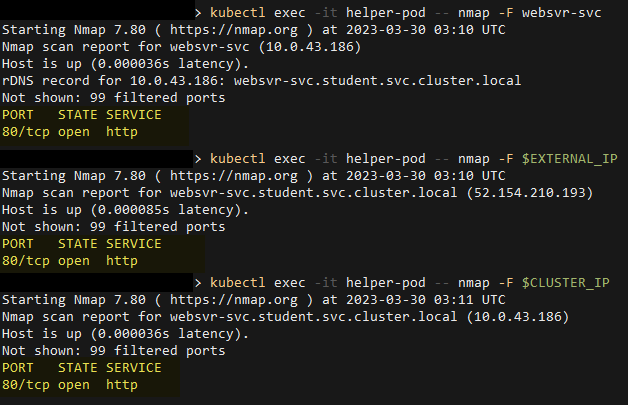Image resolution: width=628 pixels, height=405 pixels.
Task: Click the second prompt chevron before kubectl
Action: 198,159
